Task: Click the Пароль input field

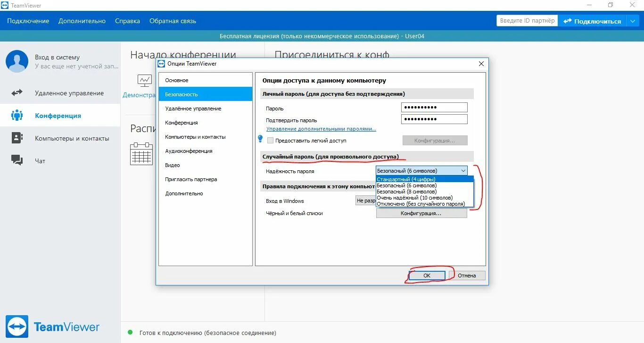Action: click(x=434, y=108)
